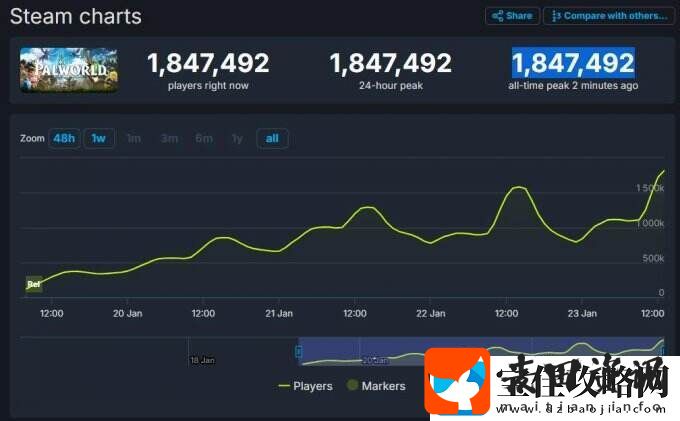Click the 20 Jan axis label
The height and width of the screenshot is (421, 680).
click(x=128, y=313)
